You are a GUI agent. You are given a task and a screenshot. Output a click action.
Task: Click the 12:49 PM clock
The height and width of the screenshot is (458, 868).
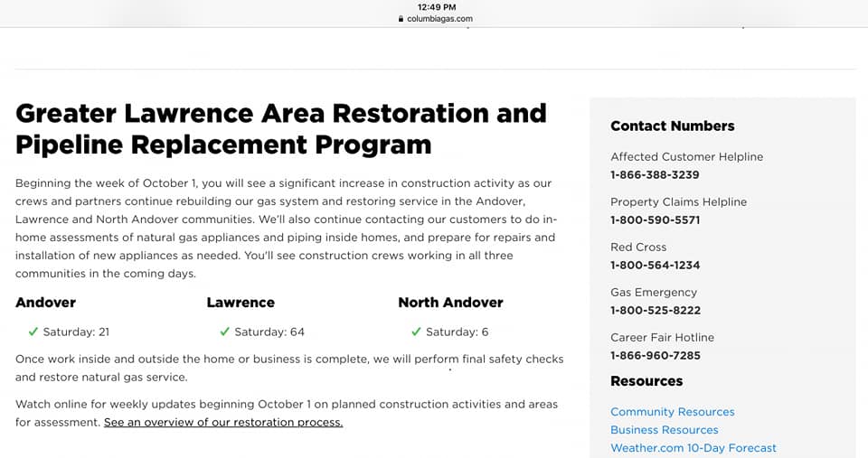coord(437,7)
